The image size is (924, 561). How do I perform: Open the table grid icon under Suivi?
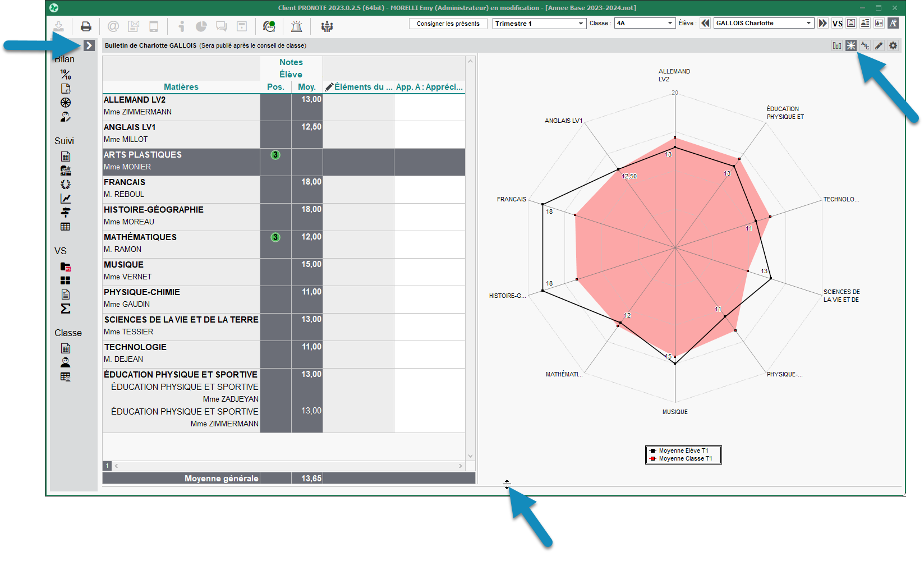point(66,227)
